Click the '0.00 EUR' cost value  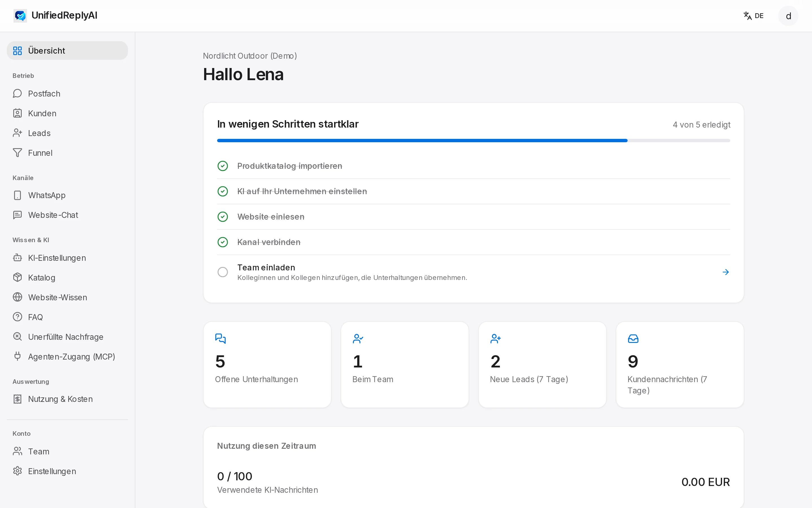click(706, 482)
